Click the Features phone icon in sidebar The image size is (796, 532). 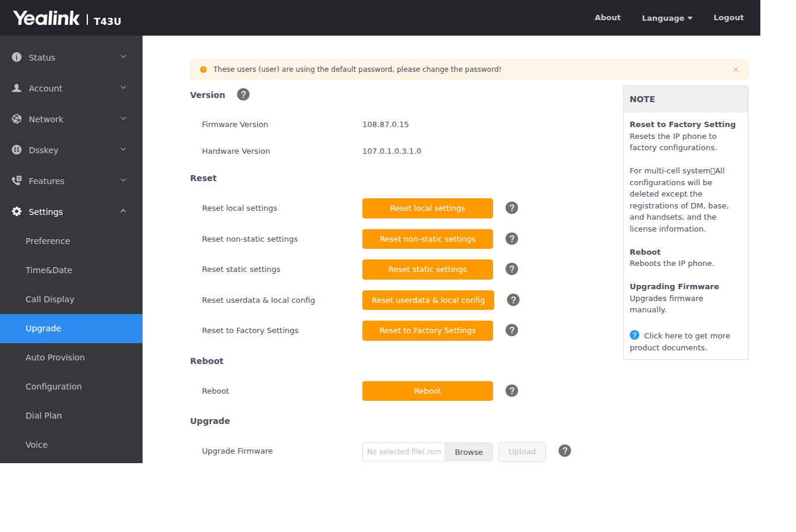pyautogui.click(x=17, y=180)
